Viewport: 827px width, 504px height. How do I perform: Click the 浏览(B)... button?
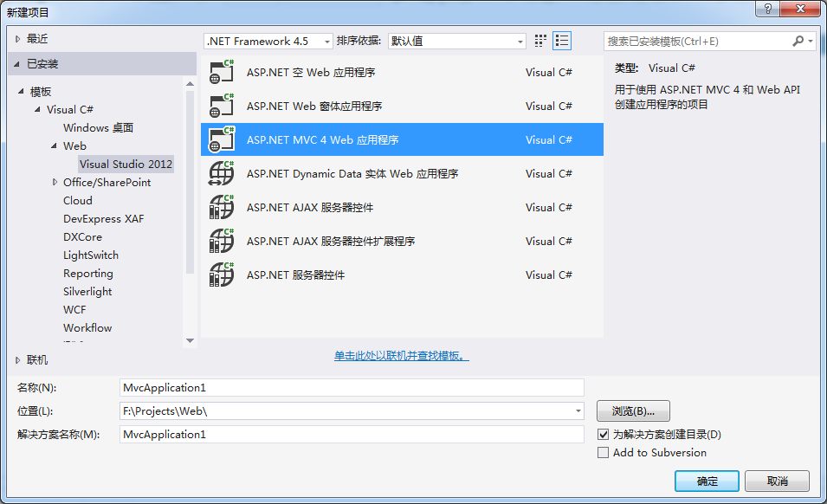tap(633, 411)
